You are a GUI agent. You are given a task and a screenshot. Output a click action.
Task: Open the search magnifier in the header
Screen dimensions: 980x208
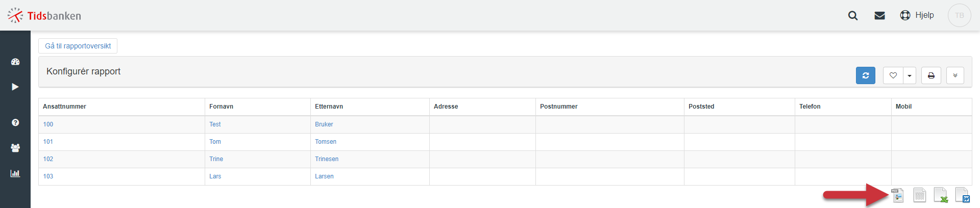coord(852,15)
